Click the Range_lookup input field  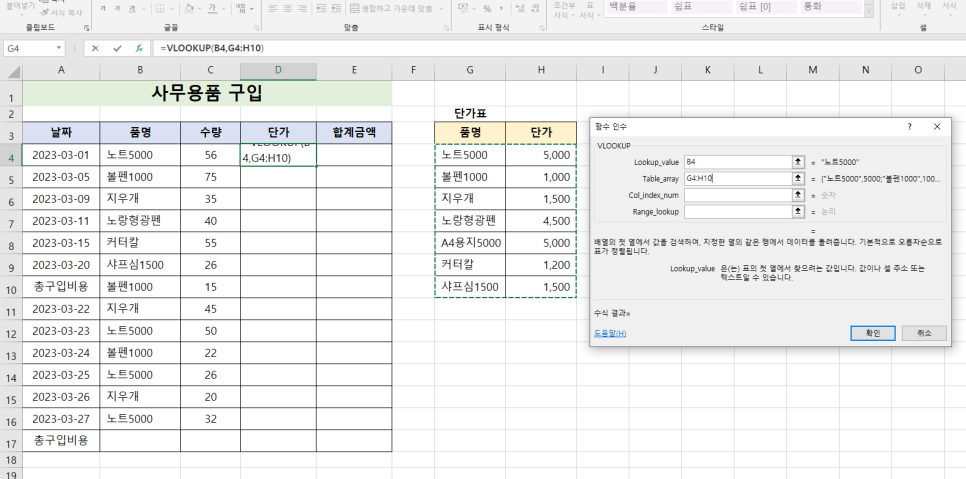(737, 212)
